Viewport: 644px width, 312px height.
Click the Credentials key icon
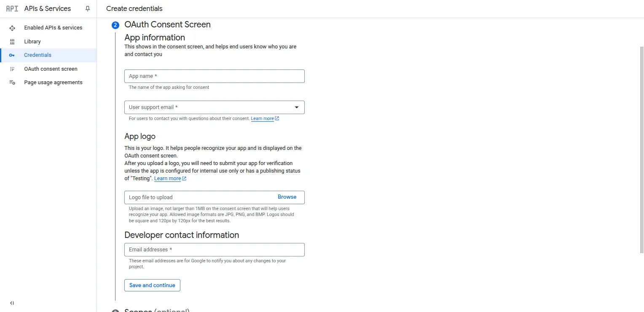tap(12, 55)
